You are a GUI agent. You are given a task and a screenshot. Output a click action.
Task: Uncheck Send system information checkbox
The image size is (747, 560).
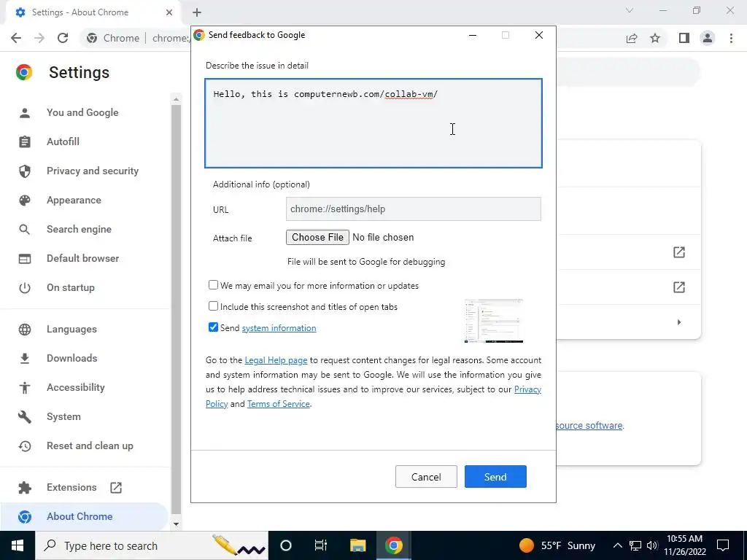[x=214, y=327]
